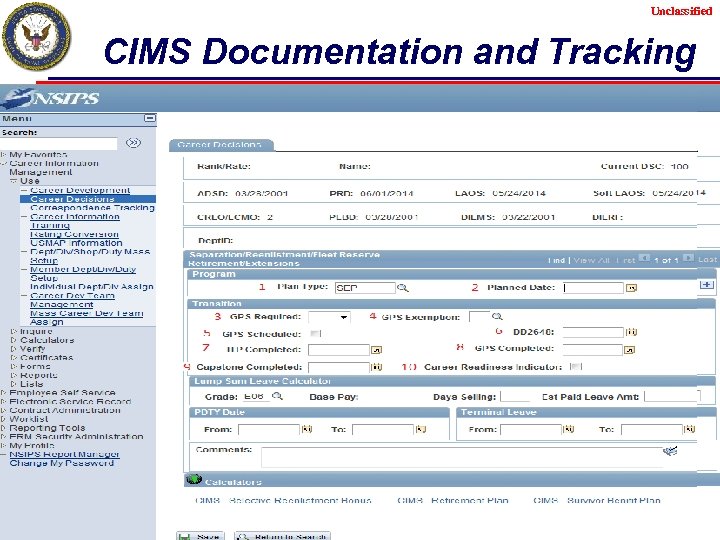This screenshot has height=540, width=720.
Task: Click the Days Selling field
Action: point(515,397)
